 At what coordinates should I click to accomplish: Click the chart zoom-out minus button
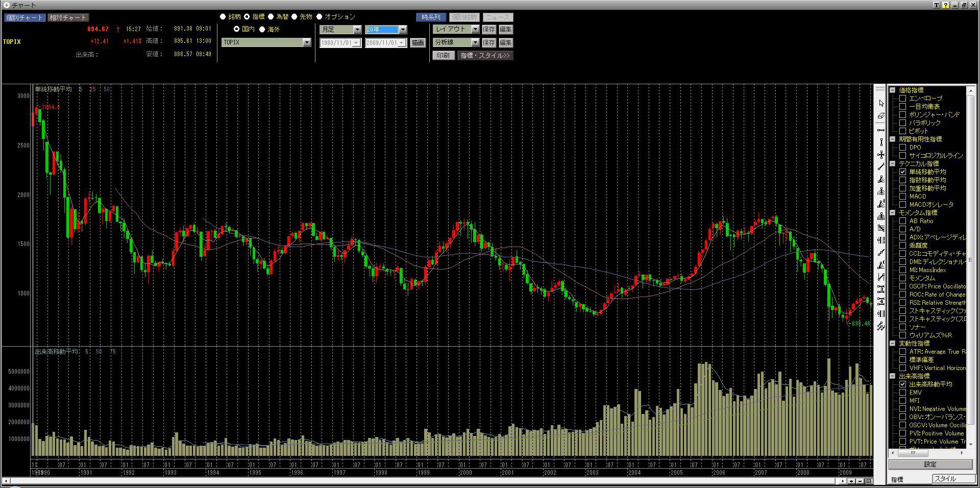pos(860,481)
